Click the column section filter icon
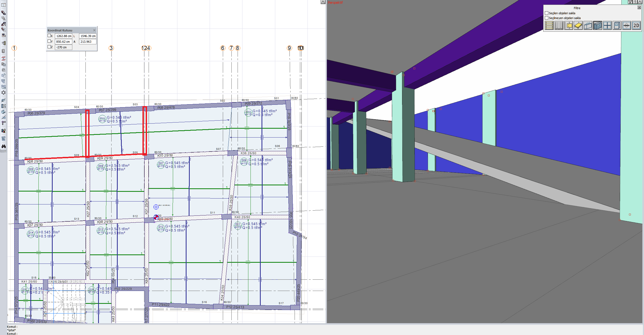This screenshot has height=335, width=644. coord(568,26)
